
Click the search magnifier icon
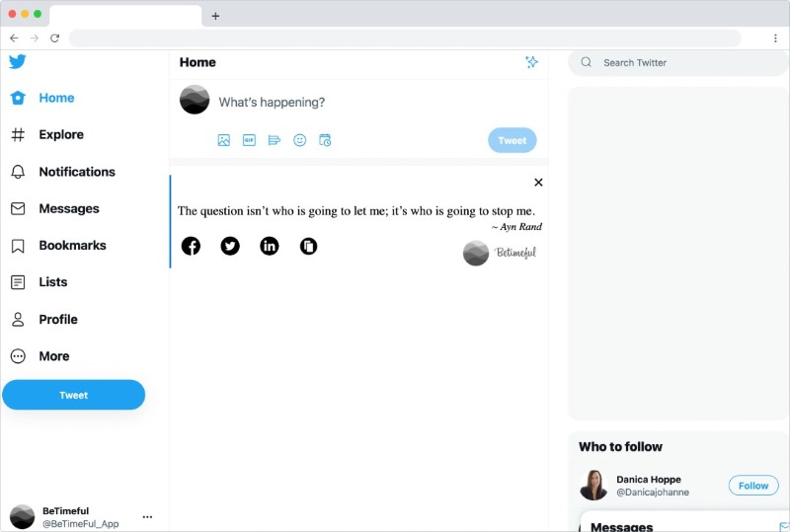[x=586, y=62]
